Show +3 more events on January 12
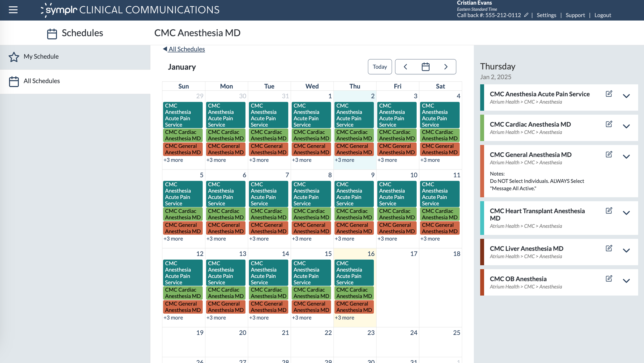This screenshot has height=363, width=644. (173, 318)
